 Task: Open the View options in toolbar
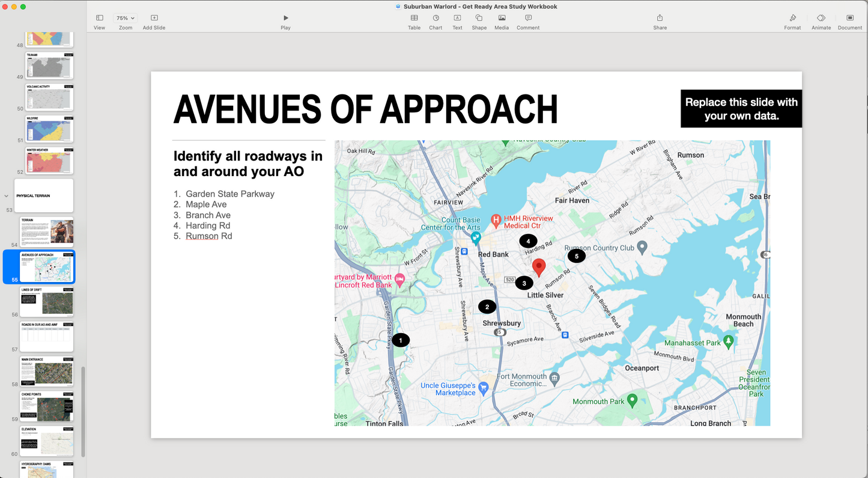pyautogui.click(x=99, y=22)
